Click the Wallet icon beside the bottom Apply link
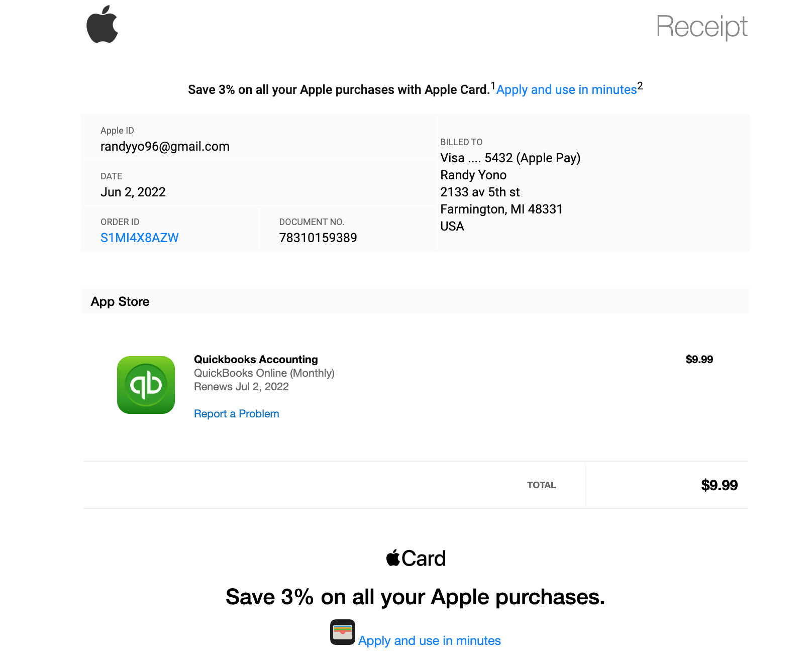812x659 pixels. [342, 632]
